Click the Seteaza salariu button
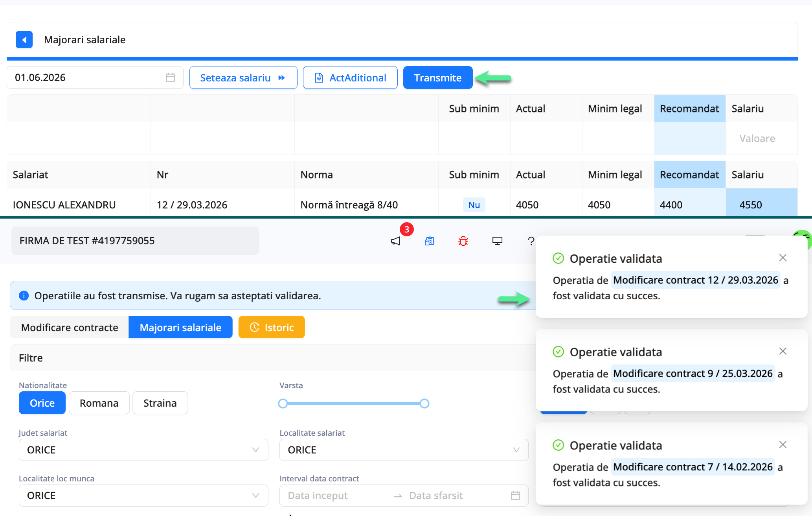 click(243, 77)
